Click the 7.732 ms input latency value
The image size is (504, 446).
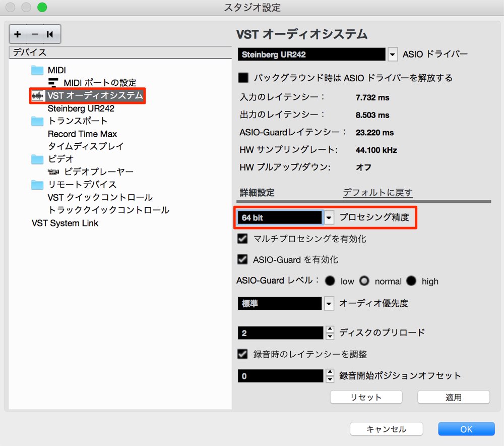pyautogui.click(x=372, y=97)
